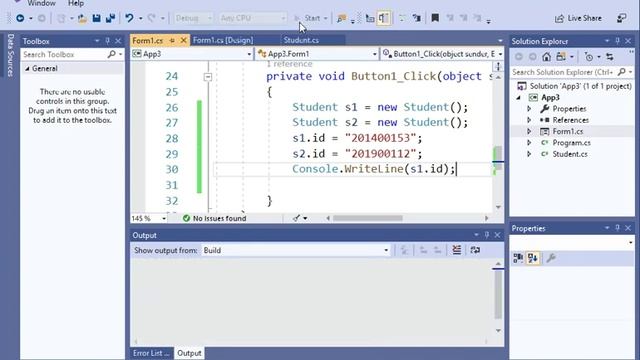
Task: Toggle word wrap in the Output pane
Action: coord(475,250)
